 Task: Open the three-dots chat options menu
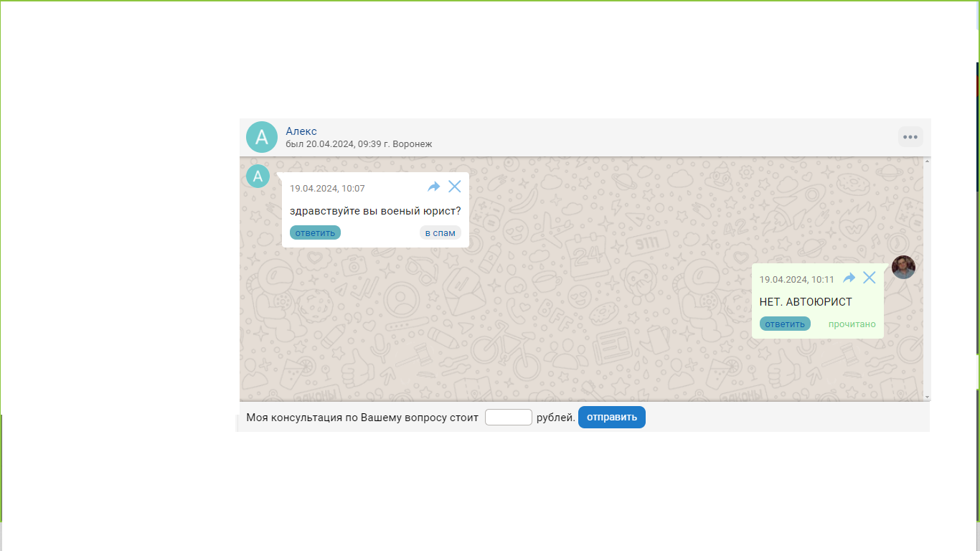coord(910,137)
